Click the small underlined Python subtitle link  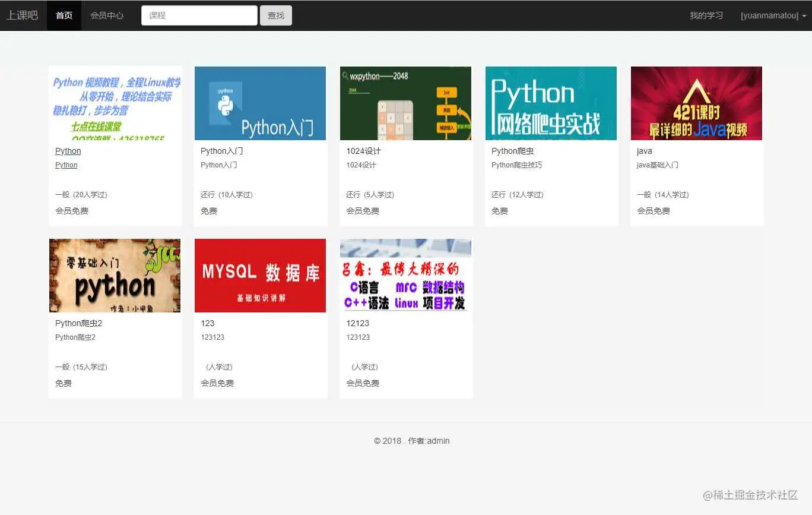click(x=66, y=165)
